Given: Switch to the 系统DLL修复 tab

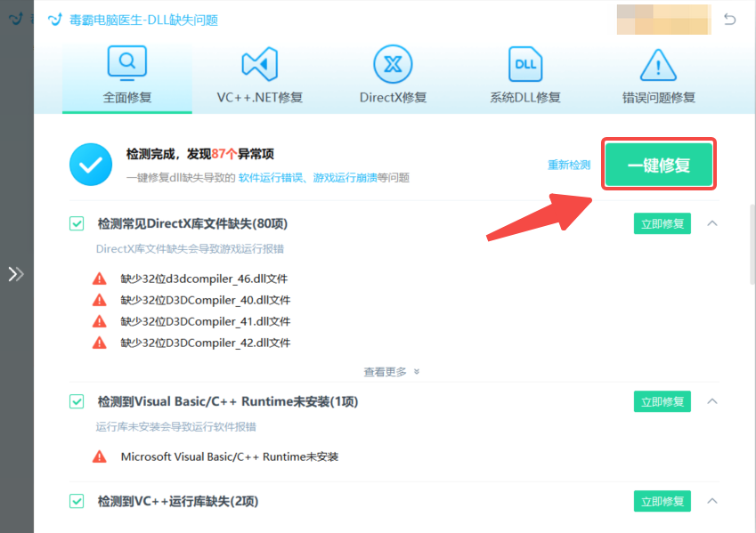Looking at the screenshot, I should tap(524, 76).
